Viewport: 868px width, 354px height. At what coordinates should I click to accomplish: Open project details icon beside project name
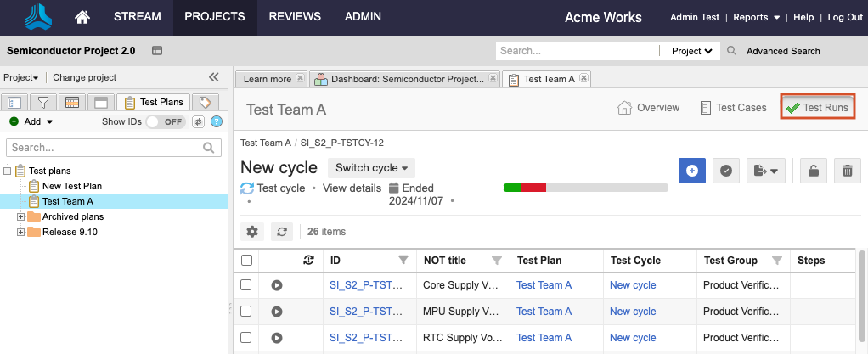pyautogui.click(x=157, y=51)
